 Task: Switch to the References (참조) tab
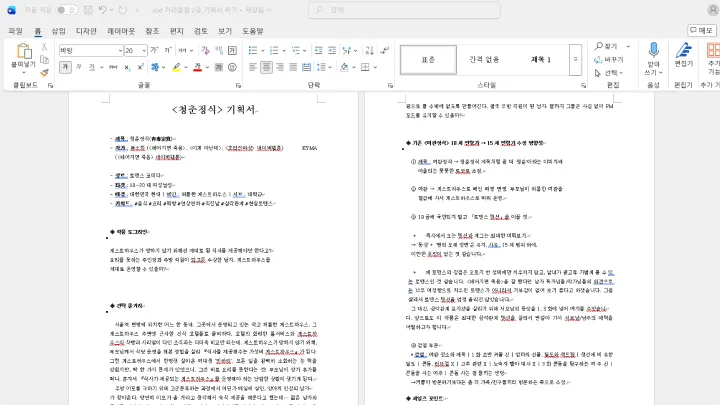[152, 31]
